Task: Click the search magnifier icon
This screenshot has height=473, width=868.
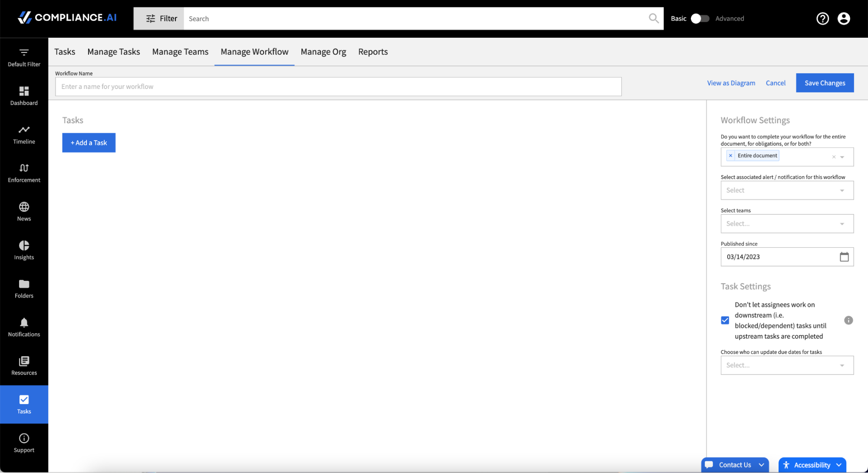Action: point(653,18)
